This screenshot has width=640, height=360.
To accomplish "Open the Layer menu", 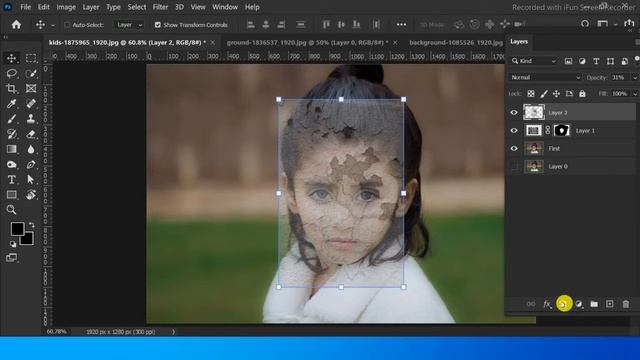I will [91, 7].
